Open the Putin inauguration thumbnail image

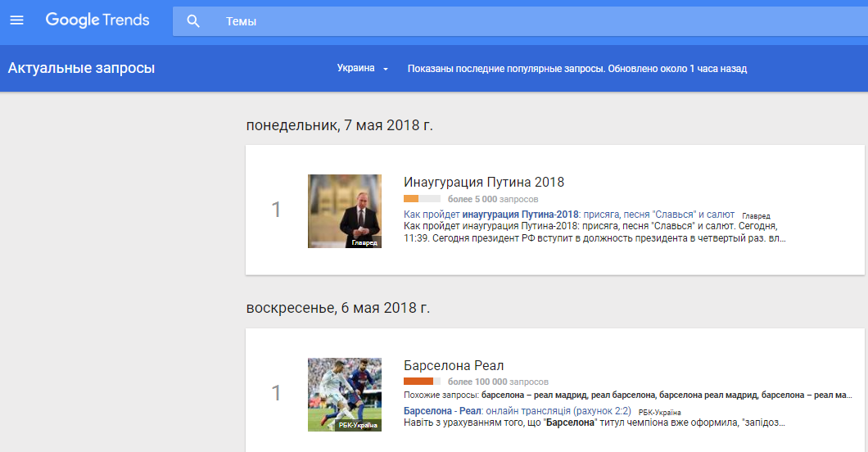pos(344,211)
